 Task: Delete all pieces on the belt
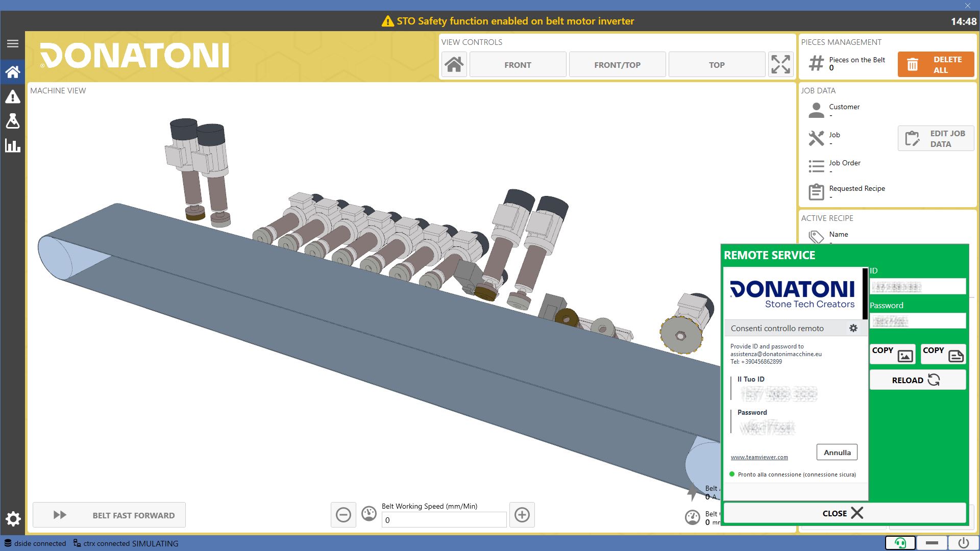coord(936,65)
